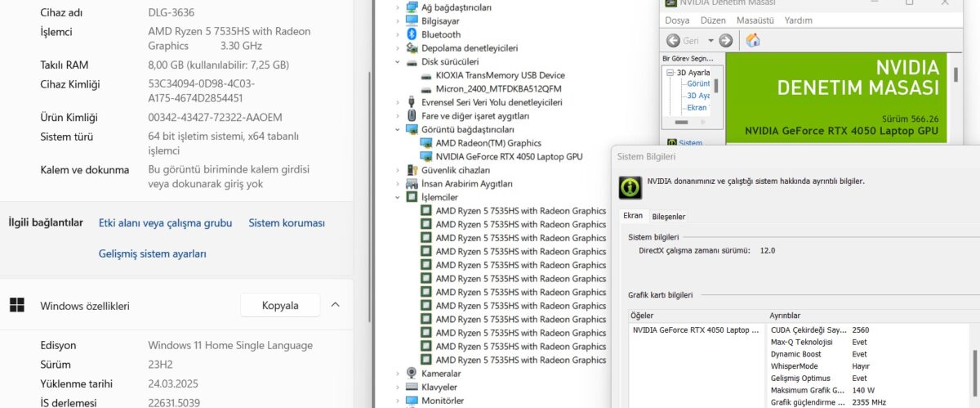Open Gelişmiş sistem ayarları link
Screen dimensions: 980x408
(x=153, y=253)
